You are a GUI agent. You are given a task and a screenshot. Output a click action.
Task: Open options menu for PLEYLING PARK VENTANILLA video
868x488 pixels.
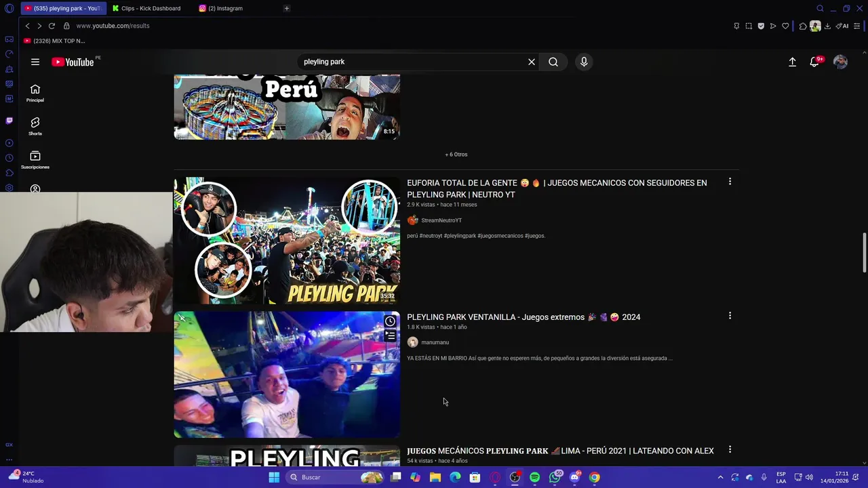coord(730,316)
